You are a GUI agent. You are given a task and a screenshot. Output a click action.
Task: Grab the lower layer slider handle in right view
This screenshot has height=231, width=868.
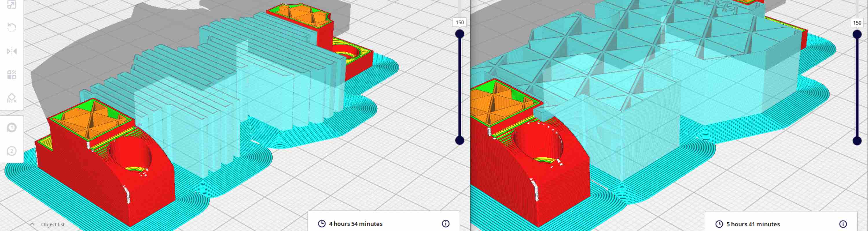(857, 141)
